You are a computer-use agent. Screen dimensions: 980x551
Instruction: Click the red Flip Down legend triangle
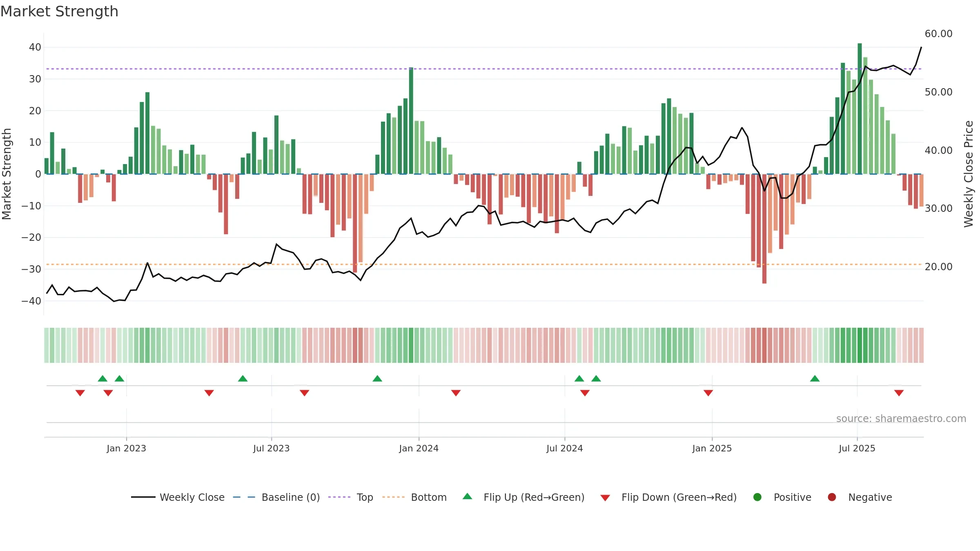606,498
